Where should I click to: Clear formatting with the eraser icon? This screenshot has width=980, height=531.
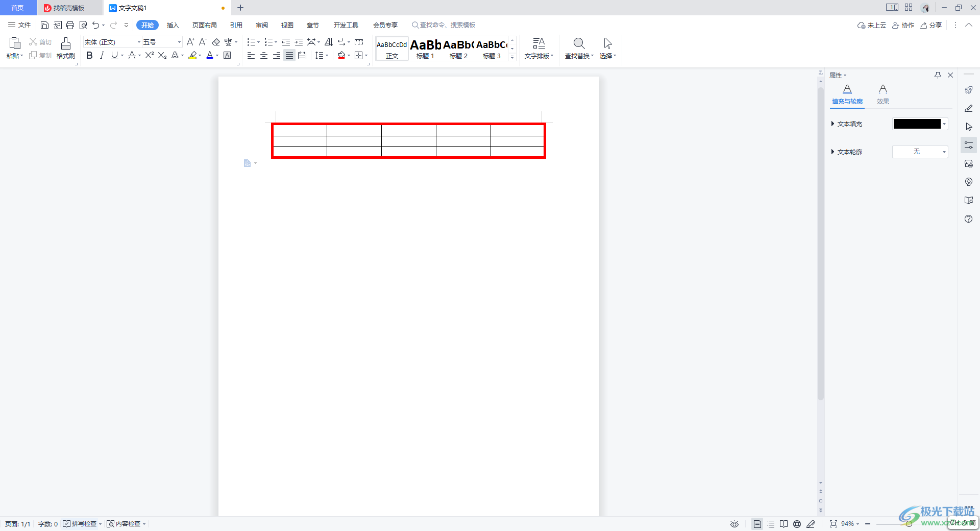click(x=216, y=42)
